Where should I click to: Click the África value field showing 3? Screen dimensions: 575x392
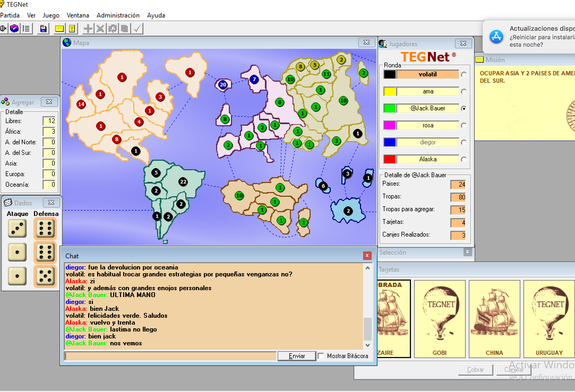coord(49,131)
